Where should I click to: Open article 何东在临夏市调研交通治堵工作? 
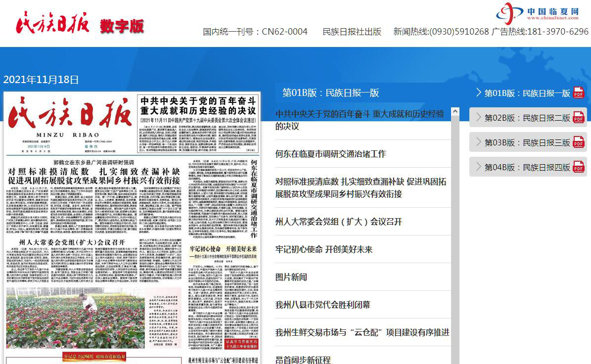[x=330, y=154]
